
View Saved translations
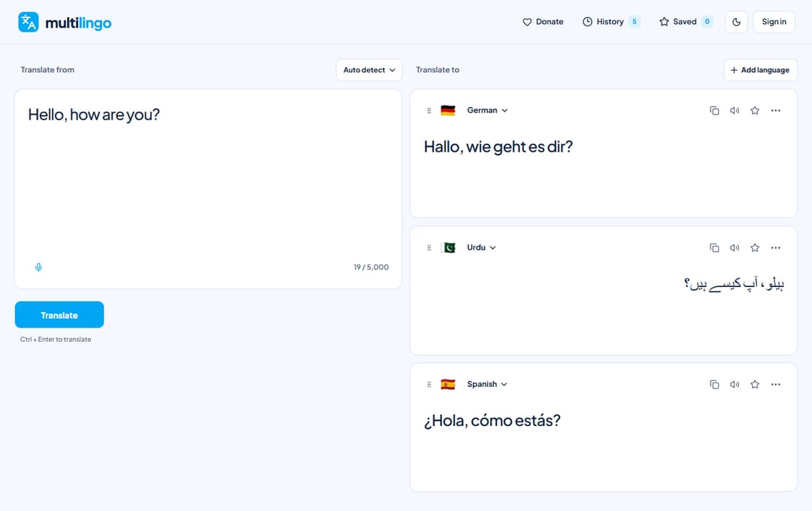686,22
